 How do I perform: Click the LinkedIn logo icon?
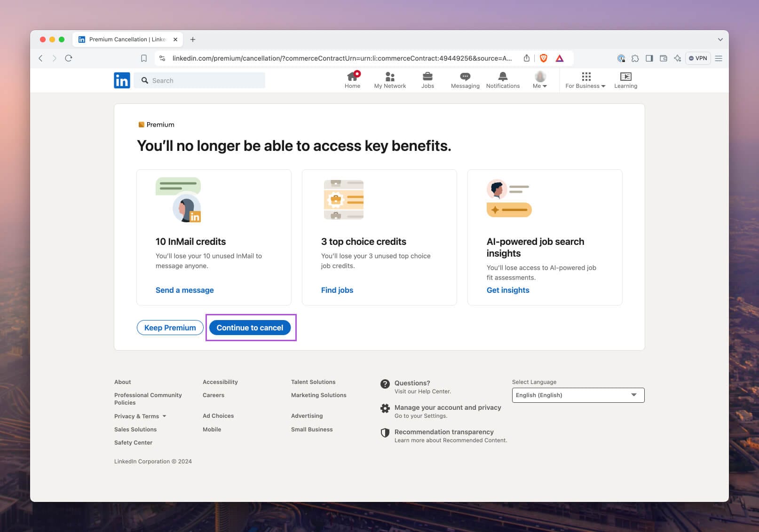(x=122, y=80)
